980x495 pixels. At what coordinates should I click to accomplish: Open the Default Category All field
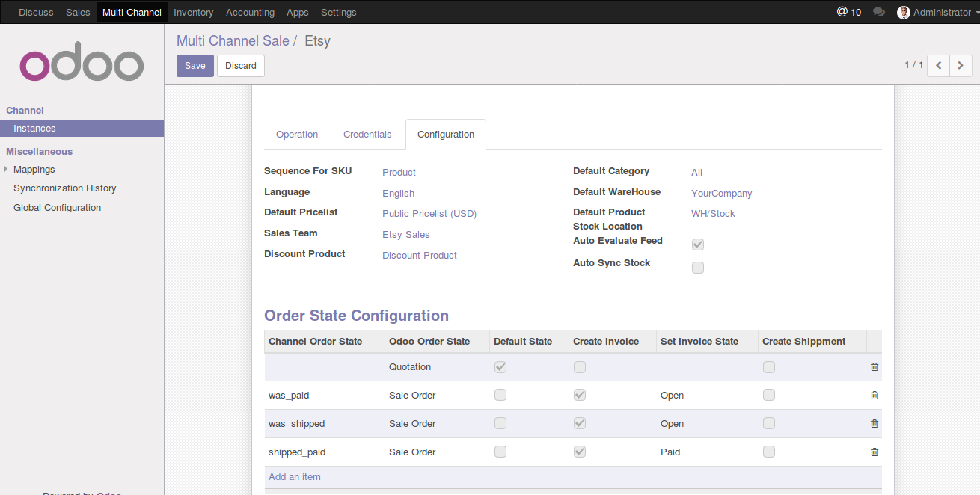point(696,172)
